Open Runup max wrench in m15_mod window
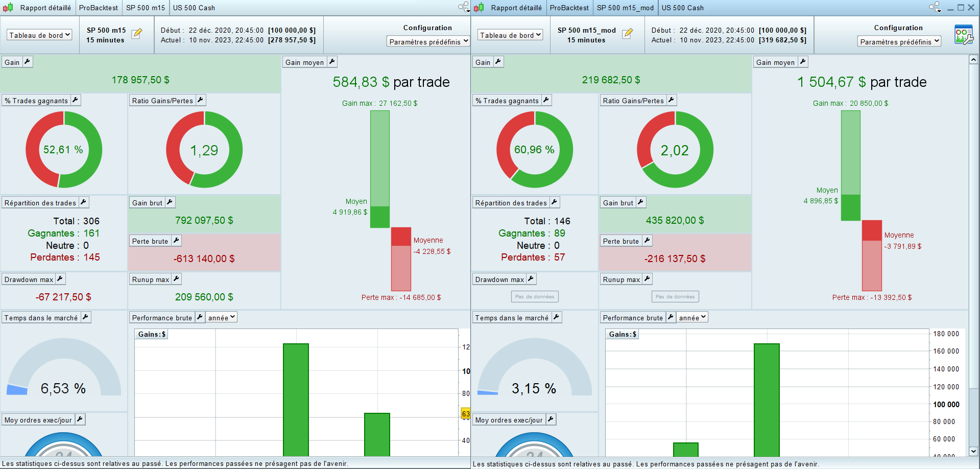 pyautogui.click(x=648, y=279)
